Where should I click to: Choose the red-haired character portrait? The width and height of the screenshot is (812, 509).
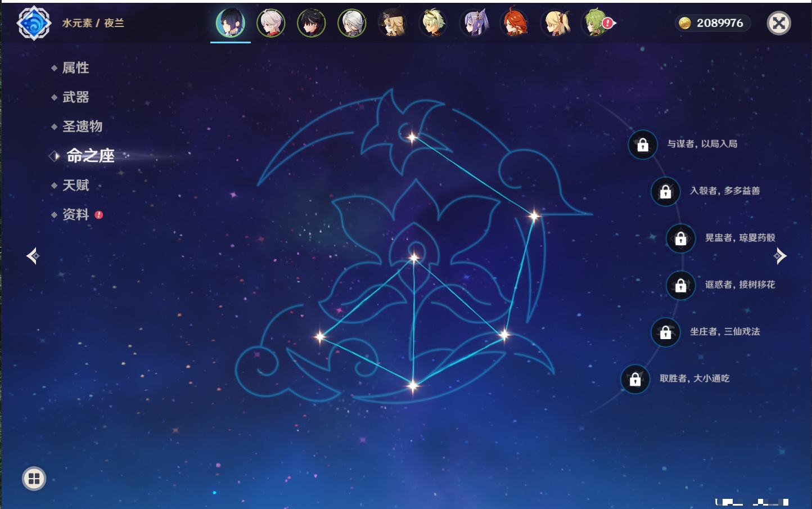(x=515, y=23)
